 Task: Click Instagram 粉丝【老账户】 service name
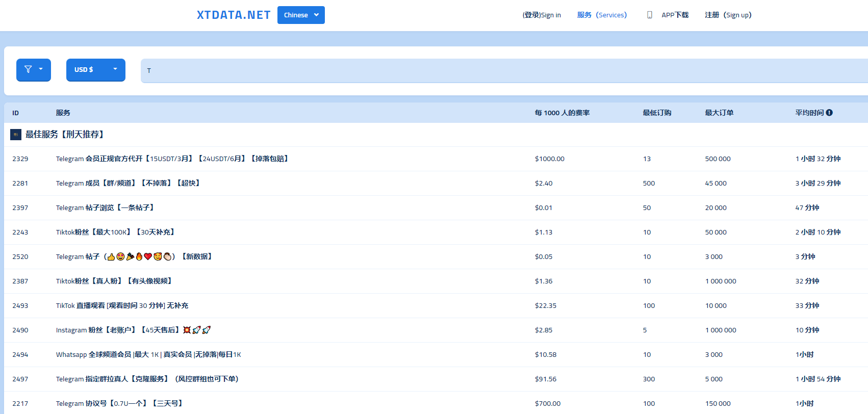coord(134,330)
